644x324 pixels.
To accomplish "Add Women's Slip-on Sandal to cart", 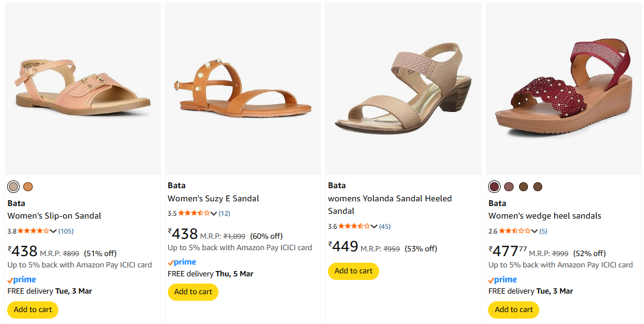I will click(33, 310).
